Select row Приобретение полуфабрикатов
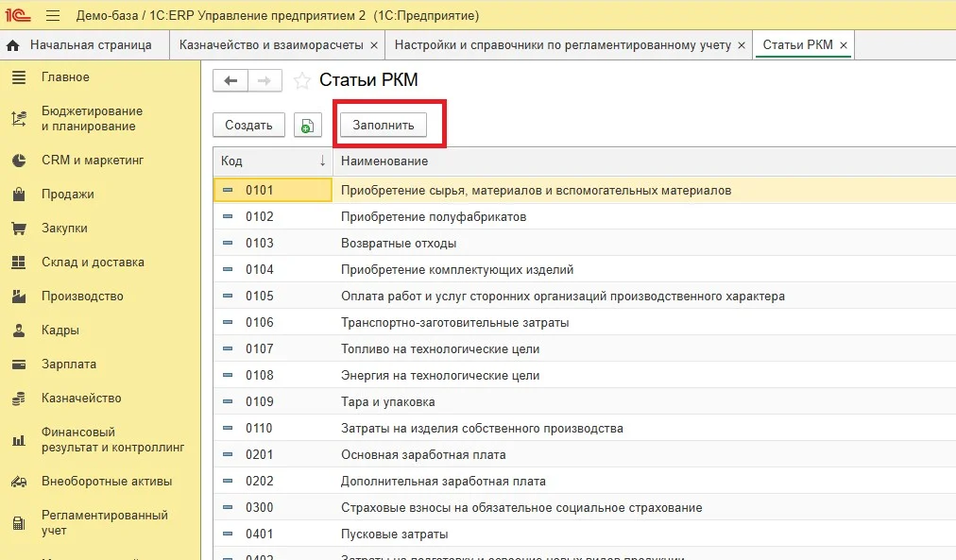The width and height of the screenshot is (956, 560). pos(585,217)
